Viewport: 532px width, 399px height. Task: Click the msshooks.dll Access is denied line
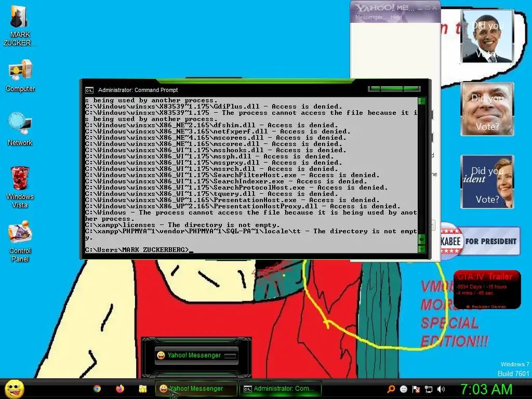click(x=216, y=150)
